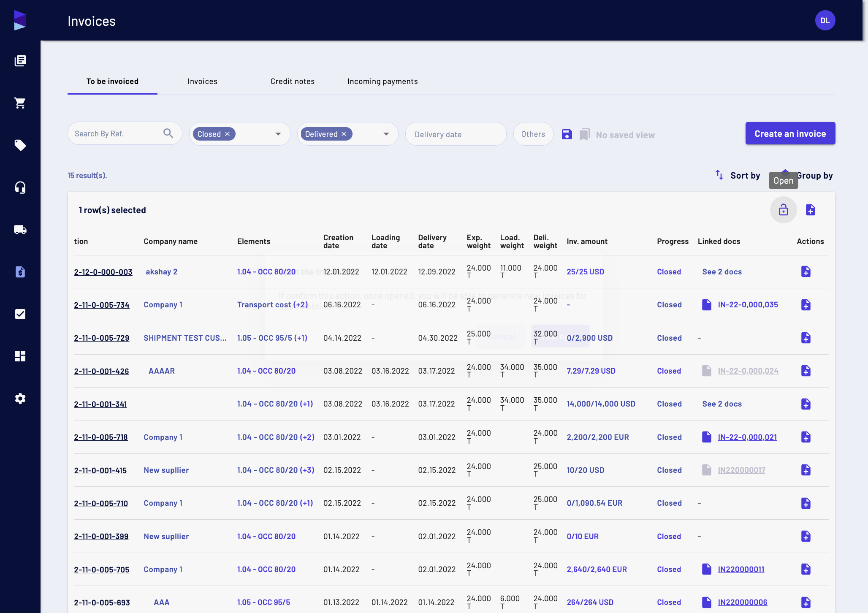Open the headset support sidebar icon
Image resolution: width=868 pixels, height=613 pixels.
click(x=20, y=187)
